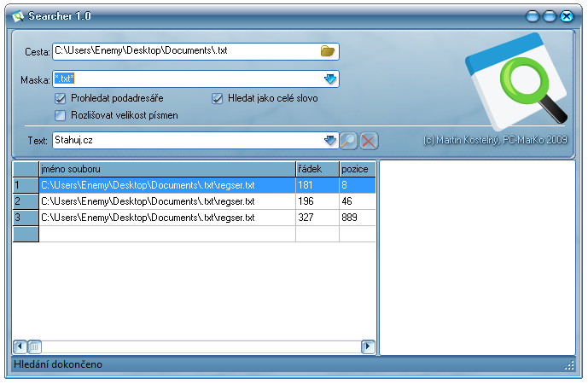
Task: Click the řádek value 181
Action: pos(317,185)
